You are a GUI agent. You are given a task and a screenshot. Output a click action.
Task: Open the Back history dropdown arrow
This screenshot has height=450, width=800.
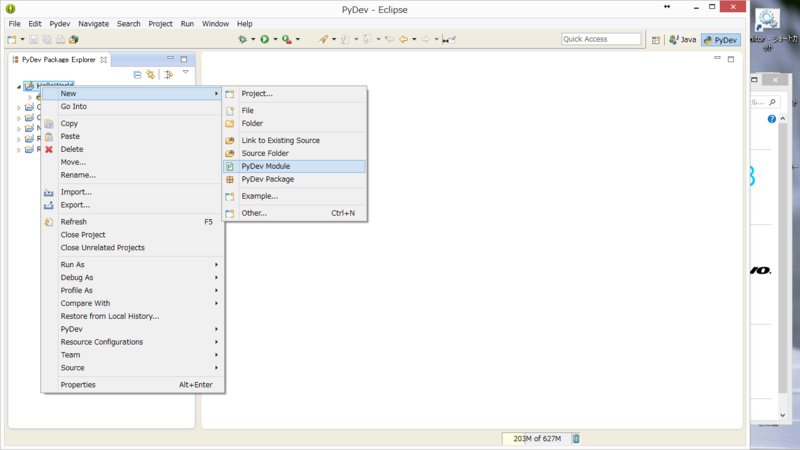pos(414,39)
